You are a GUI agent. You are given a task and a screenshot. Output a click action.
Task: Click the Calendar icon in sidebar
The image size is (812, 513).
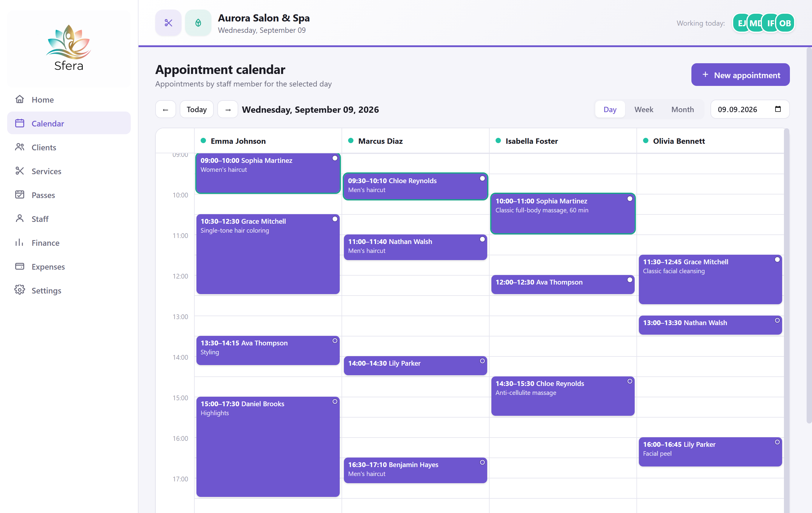point(20,123)
